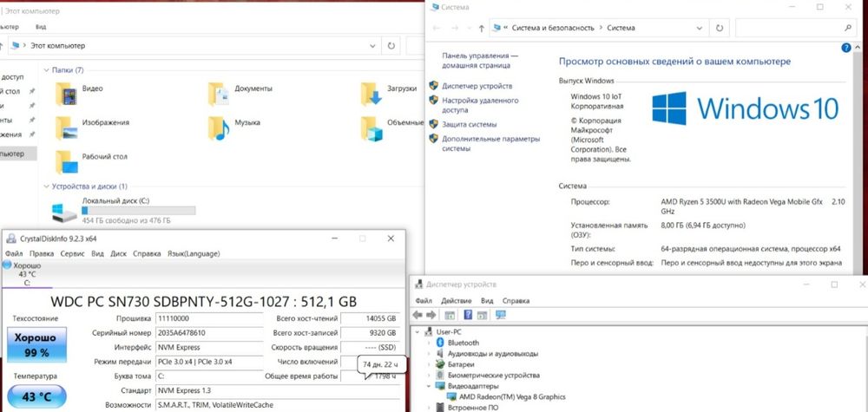
Task: Scan for hardware changes in Device Manager
Action: [501, 315]
